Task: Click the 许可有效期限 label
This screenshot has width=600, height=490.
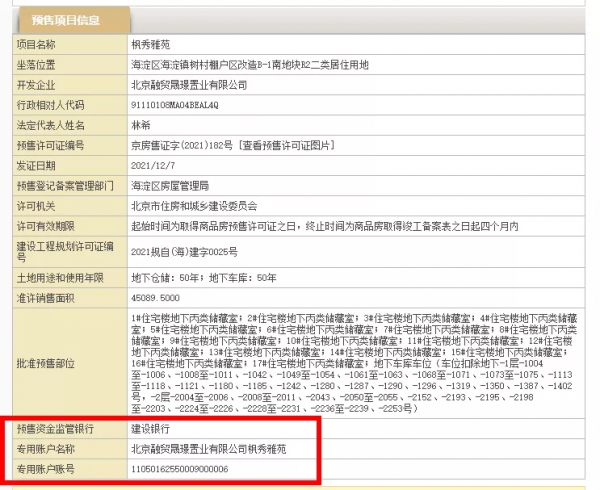Action: pyautogui.click(x=46, y=226)
